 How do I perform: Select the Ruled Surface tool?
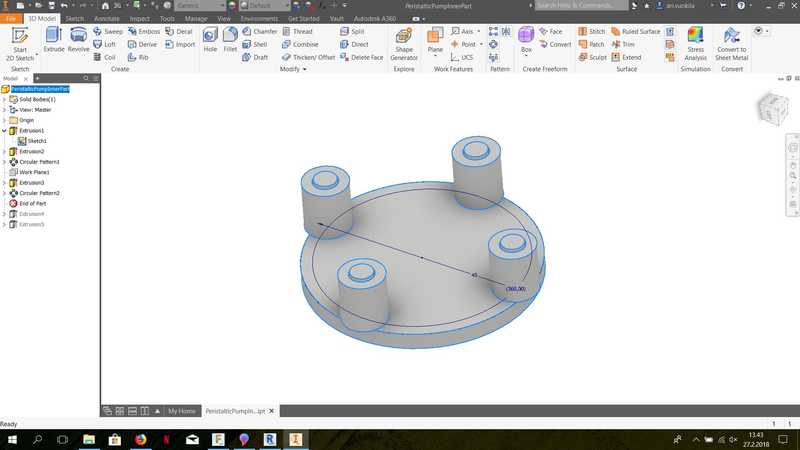636,32
